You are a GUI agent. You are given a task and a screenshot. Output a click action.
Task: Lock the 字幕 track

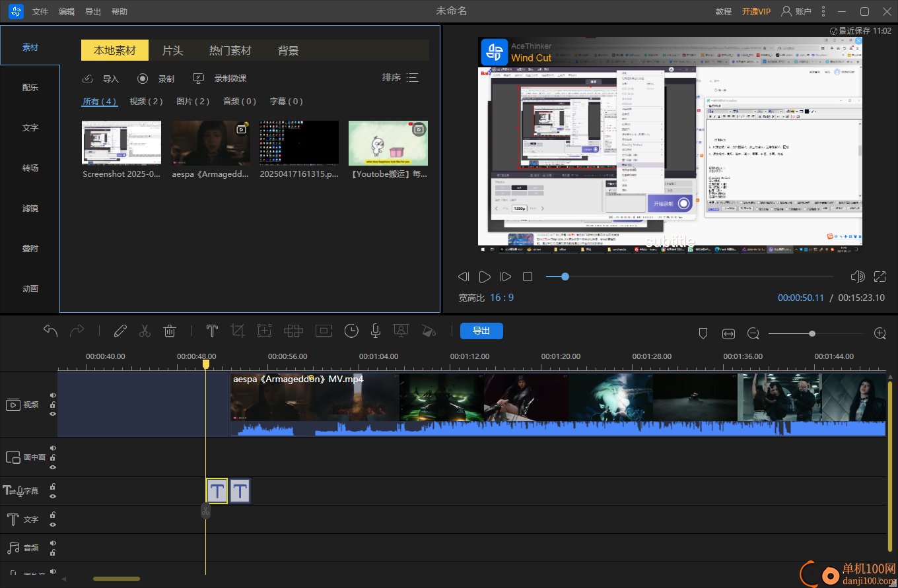point(53,487)
